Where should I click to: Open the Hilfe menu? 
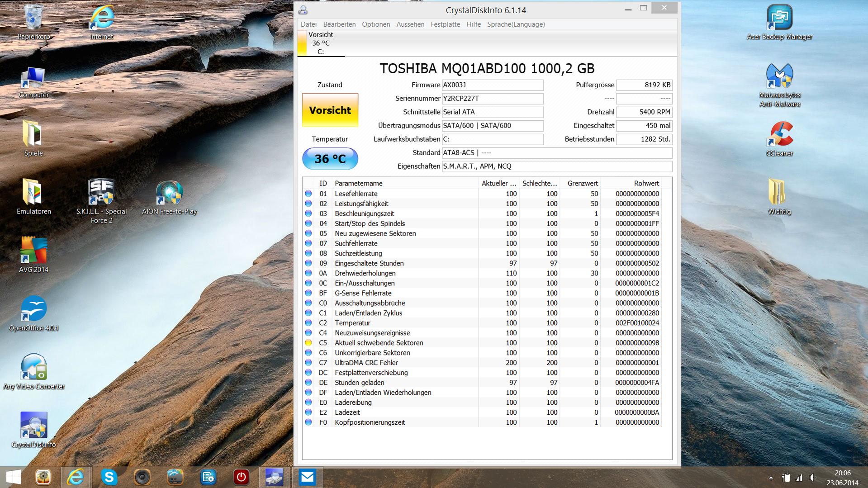tap(474, 24)
